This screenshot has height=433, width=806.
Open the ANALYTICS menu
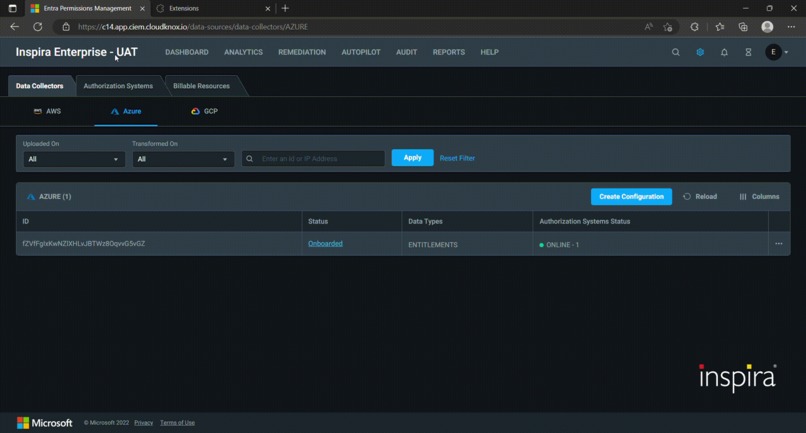click(x=243, y=52)
